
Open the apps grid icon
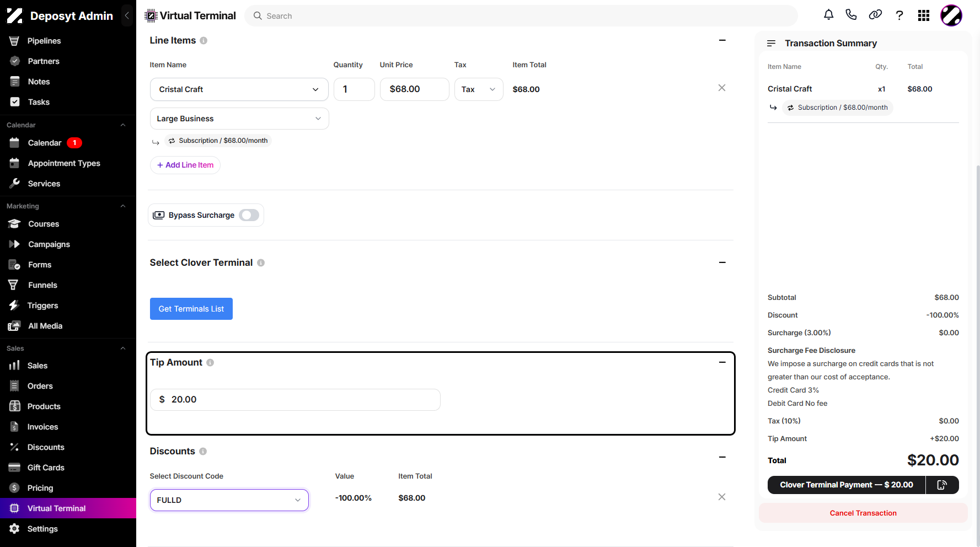pyautogui.click(x=924, y=15)
